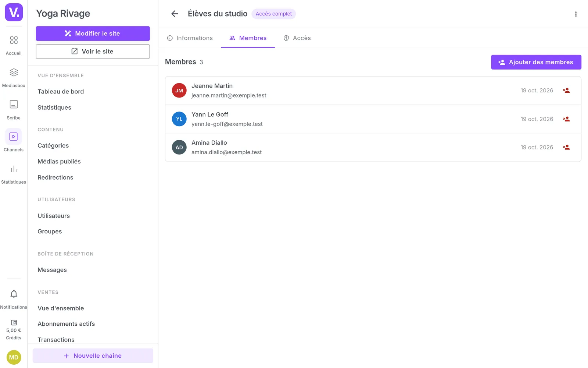
Task: Select Channels in the left rail
Action: coord(14,140)
